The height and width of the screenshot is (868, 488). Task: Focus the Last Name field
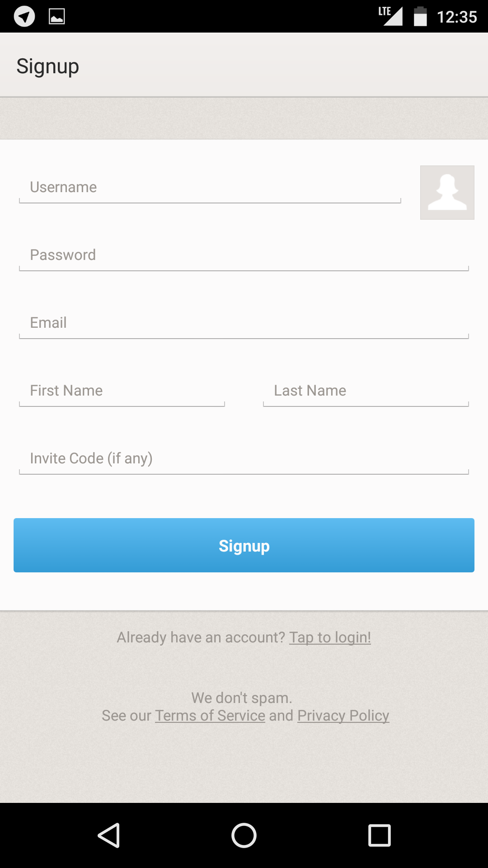(366, 391)
